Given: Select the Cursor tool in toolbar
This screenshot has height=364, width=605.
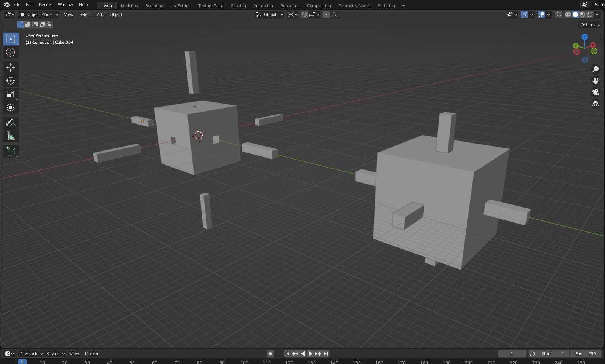Looking at the screenshot, I should point(11,53).
